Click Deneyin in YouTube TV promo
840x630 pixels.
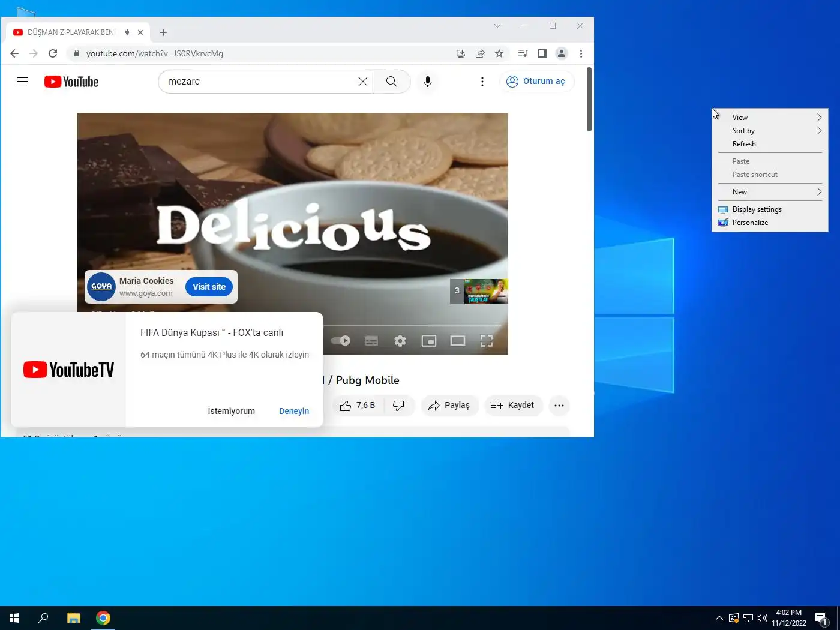(294, 411)
